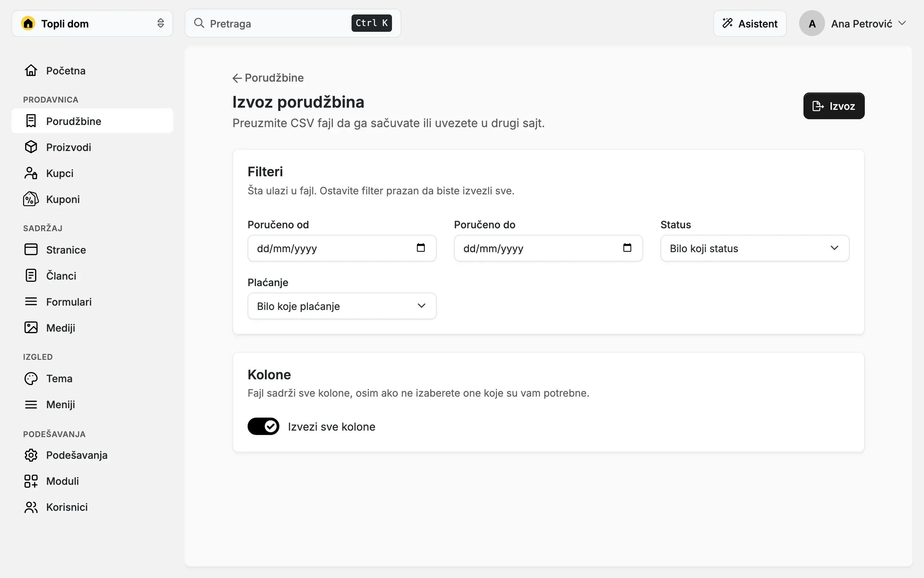Click the Izvoz porudžbina heading

[x=298, y=102]
